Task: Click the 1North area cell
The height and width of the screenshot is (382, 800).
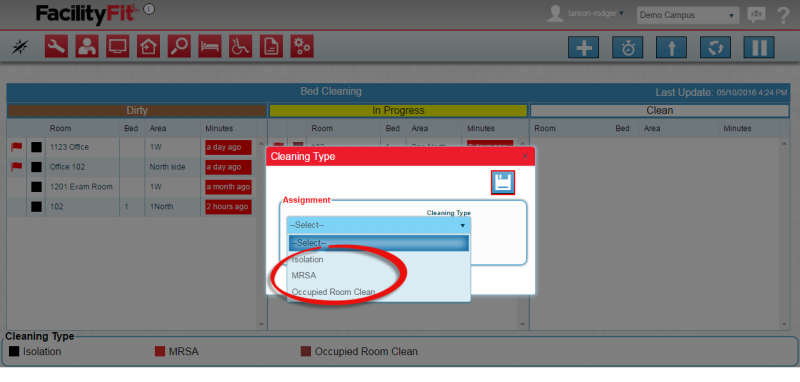Action: pos(173,207)
